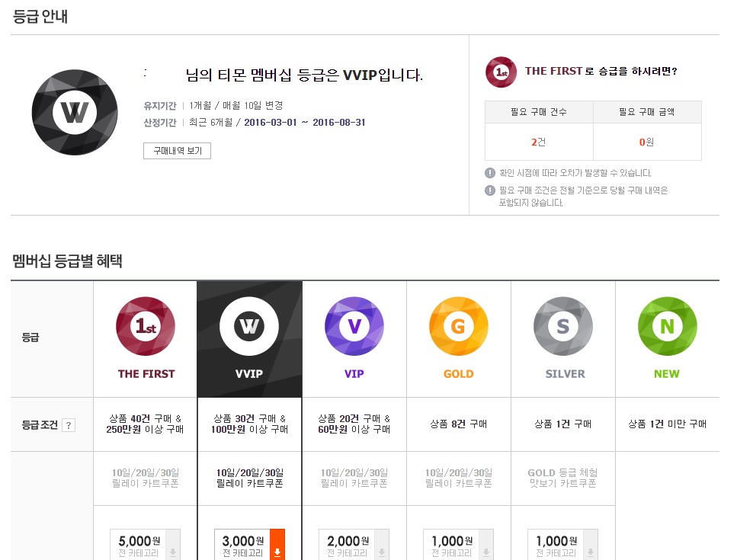The height and width of the screenshot is (560, 737).
Task: Select the VVIP grade icon in table
Action: (x=249, y=328)
